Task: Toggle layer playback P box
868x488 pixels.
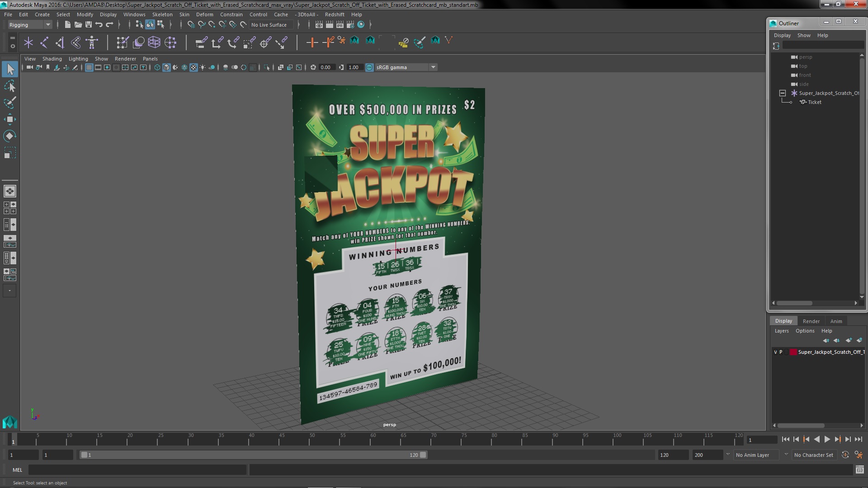Action: 781,352
